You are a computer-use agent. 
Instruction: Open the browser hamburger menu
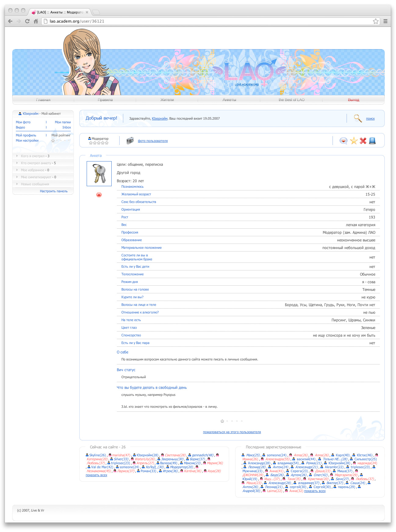coord(385,21)
